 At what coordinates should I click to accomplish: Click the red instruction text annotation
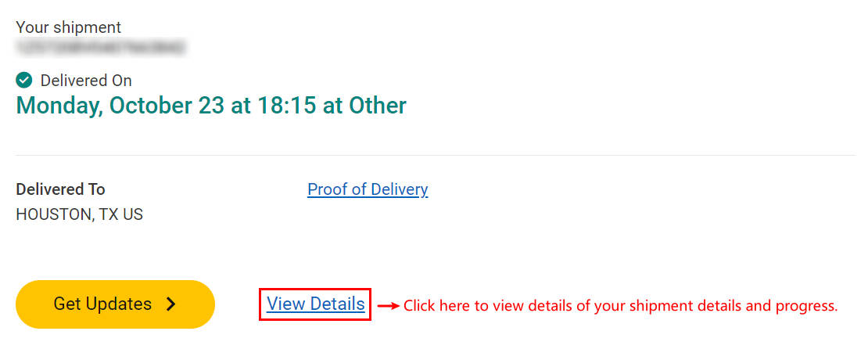point(621,305)
